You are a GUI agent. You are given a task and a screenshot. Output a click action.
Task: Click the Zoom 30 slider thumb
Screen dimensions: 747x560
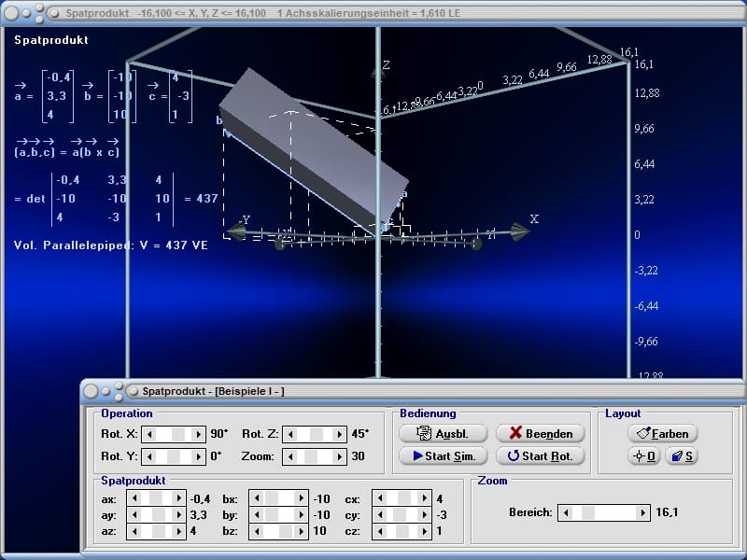(311, 456)
